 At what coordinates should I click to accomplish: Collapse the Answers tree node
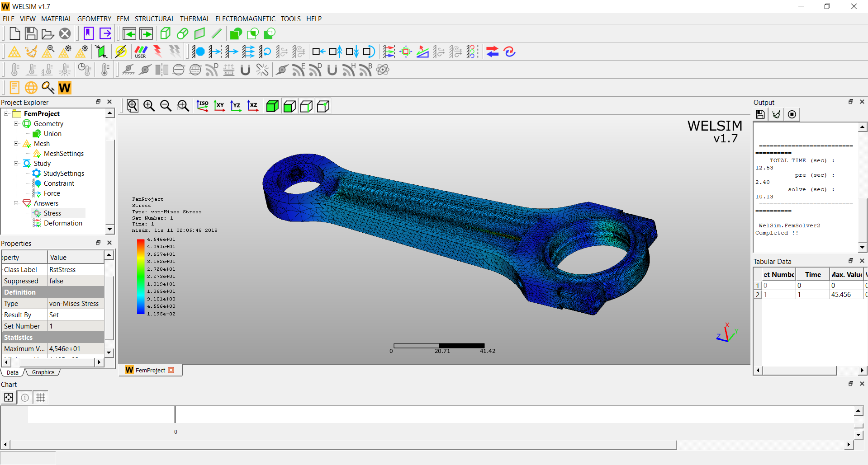click(x=16, y=203)
